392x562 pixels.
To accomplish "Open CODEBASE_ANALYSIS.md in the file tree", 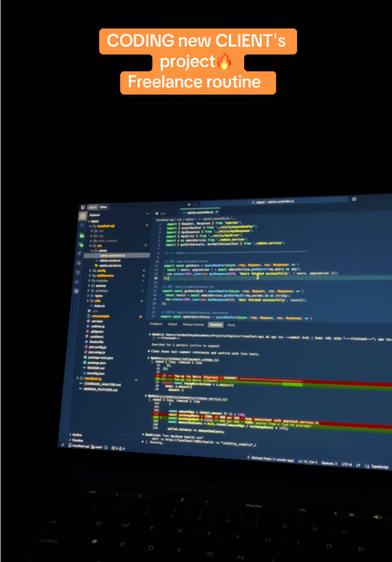I will click(100, 384).
